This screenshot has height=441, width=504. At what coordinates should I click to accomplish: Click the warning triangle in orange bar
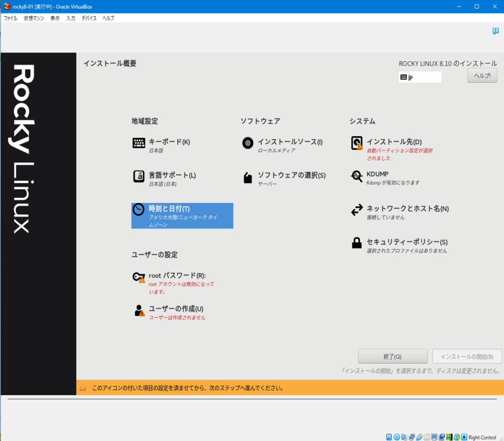click(x=83, y=388)
